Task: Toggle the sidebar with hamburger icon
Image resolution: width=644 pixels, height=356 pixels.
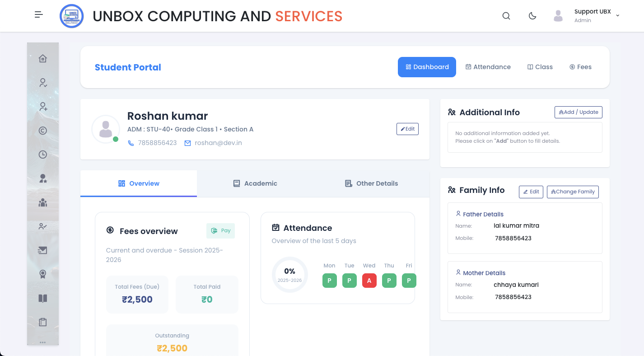Action: click(x=38, y=14)
